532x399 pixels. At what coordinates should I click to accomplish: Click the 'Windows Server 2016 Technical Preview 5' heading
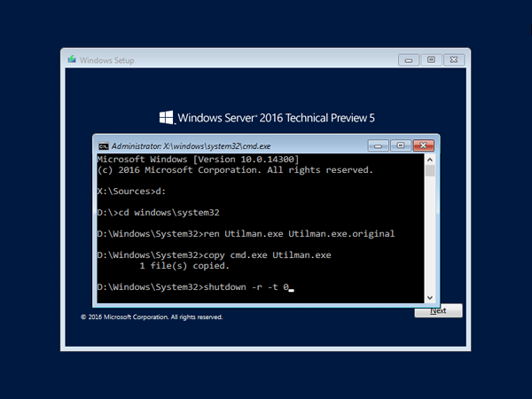tap(276, 118)
